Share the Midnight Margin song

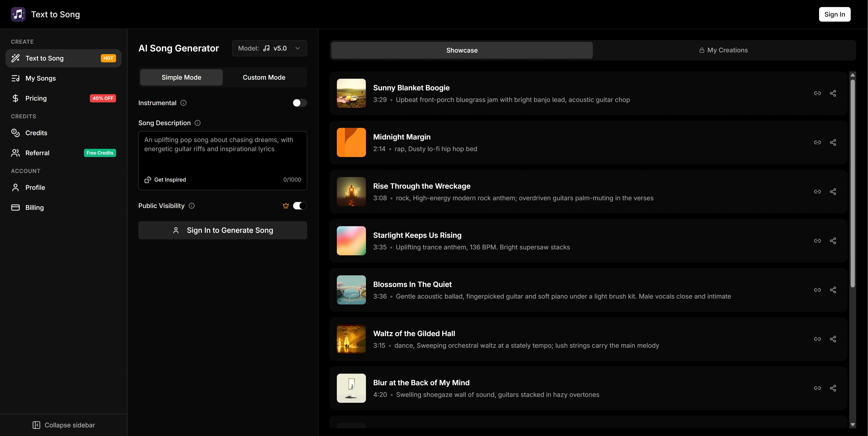[x=833, y=142]
